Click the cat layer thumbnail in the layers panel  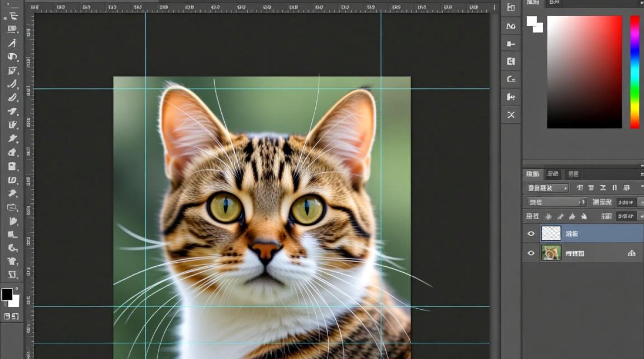[x=551, y=253]
